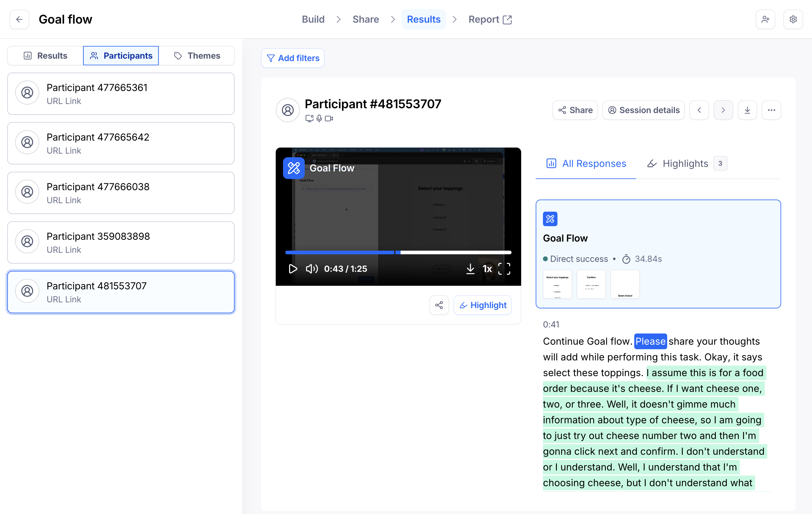Screen dimensions: 812x514
Task: Open the Great choice! screen thumbnail
Action: point(625,284)
